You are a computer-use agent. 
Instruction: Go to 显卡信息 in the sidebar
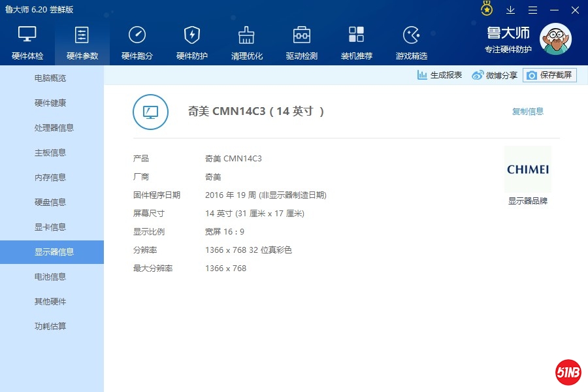[x=50, y=227]
